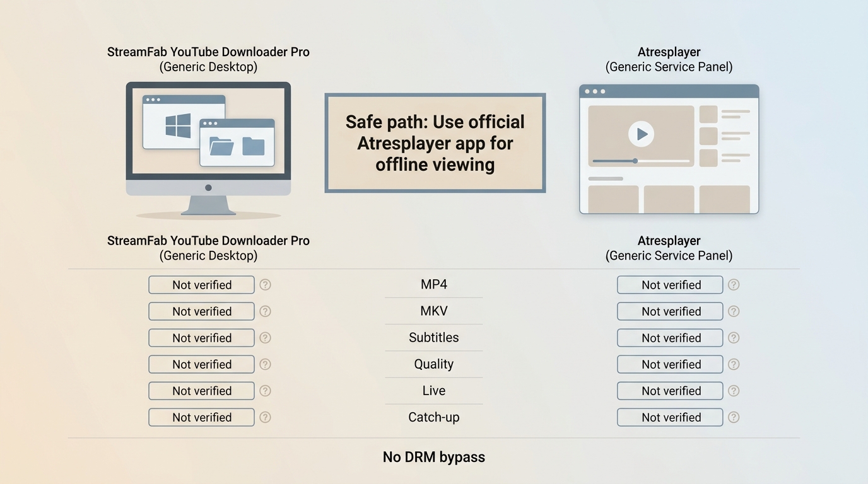Select Atresplayer's Not verified box for MKV

[670, 311]
